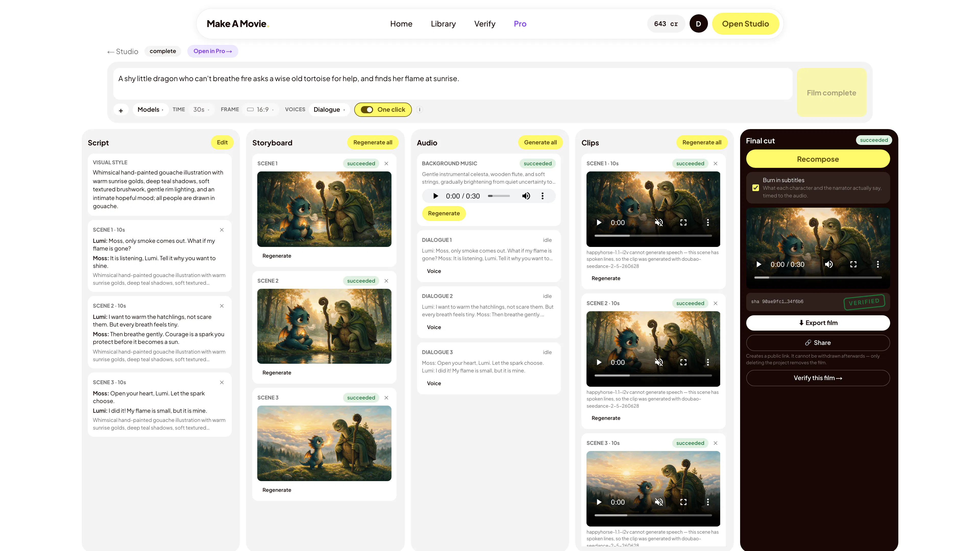Image resolution: width=980 pixels, height=551 pixels.
Task: Open Final cut video fullscreen
Action: (x=854, y=265)
